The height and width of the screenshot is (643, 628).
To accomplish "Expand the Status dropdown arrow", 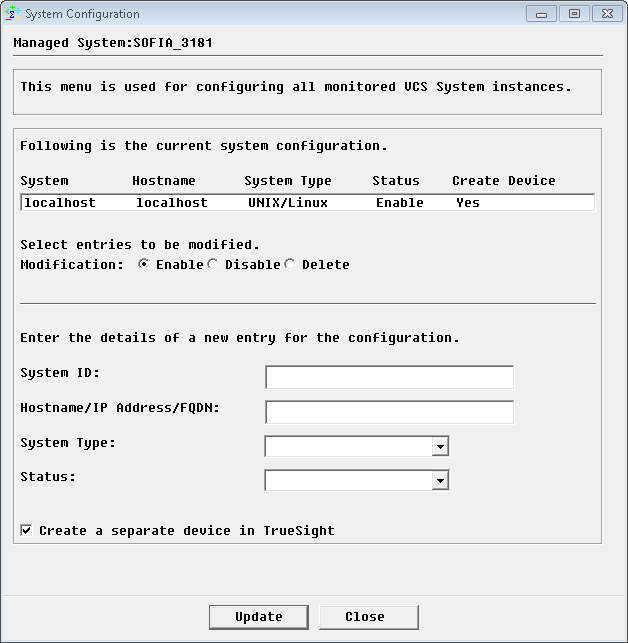I will 440,481.
